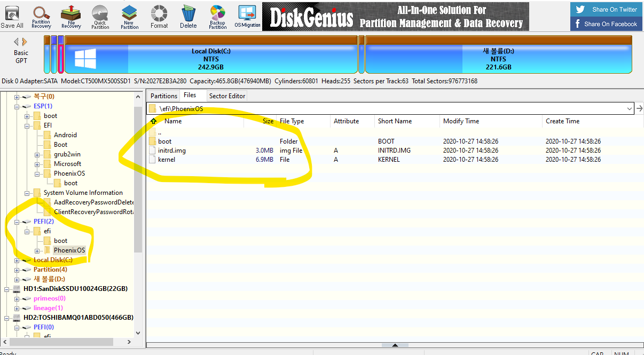Switch to the Files tab
This screenshot has width=644, height=355.
click(x=190, y=96)
